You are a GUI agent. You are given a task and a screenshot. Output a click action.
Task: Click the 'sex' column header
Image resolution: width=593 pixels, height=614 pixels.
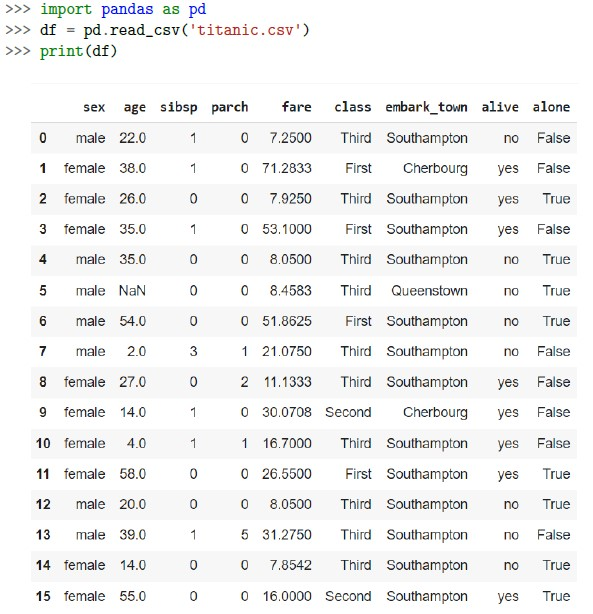(94, 107)
